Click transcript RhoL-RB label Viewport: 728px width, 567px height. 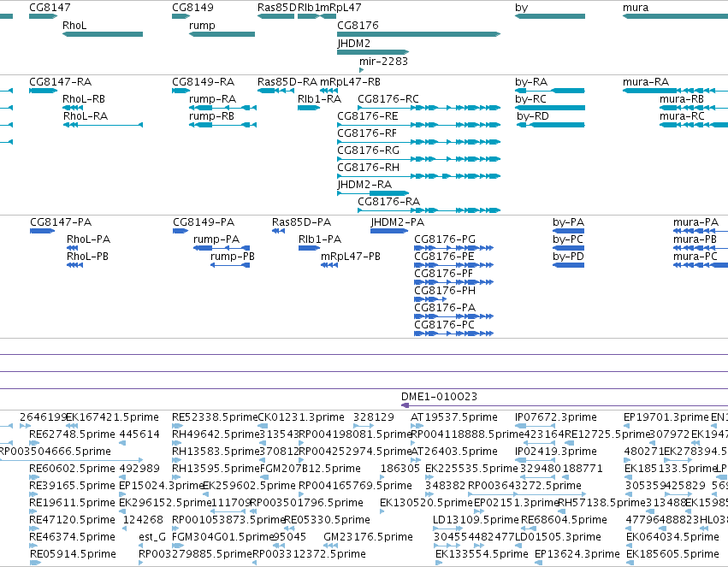84,99
